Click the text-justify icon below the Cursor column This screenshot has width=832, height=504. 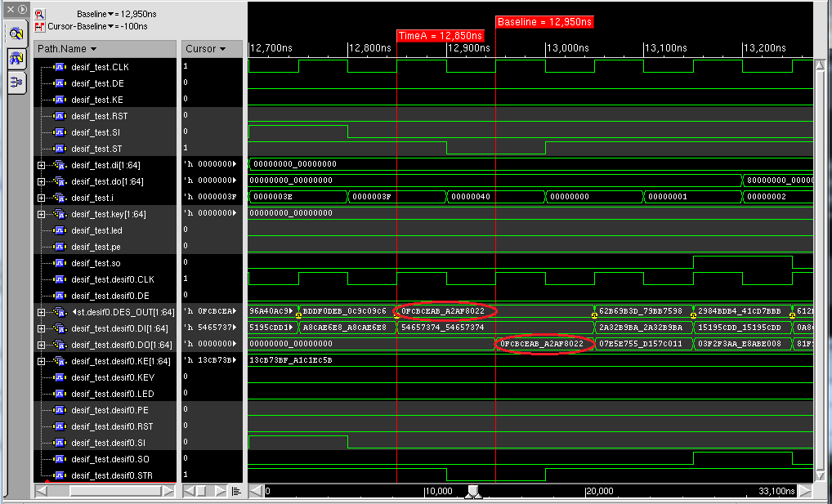click(236, 491)
